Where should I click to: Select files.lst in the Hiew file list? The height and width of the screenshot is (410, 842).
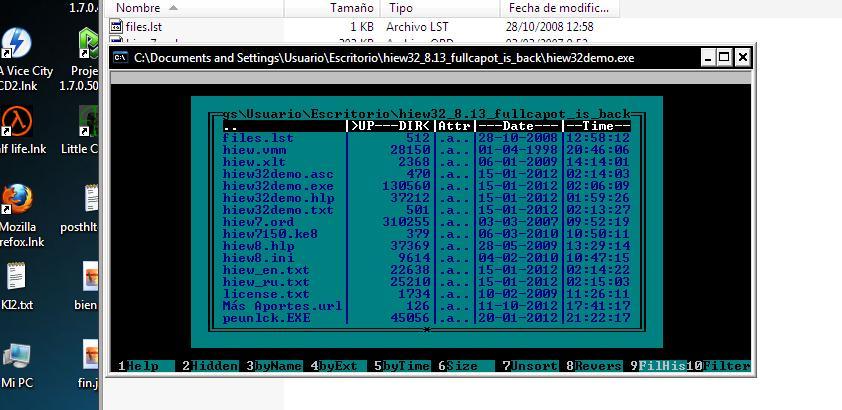point(427,138)
